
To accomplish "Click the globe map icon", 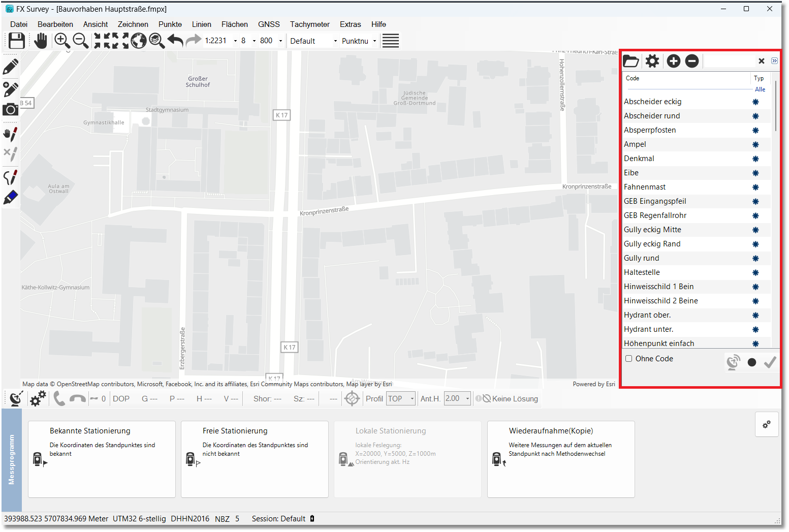I will pyautogui.click(x=139, y=41).
